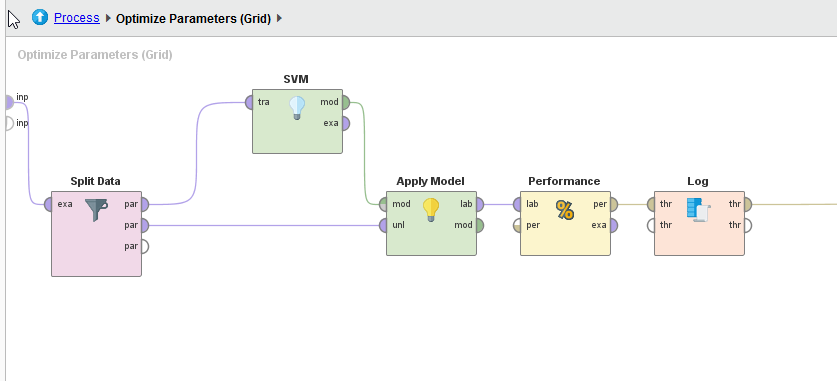Image resolution: width=837 pixels, height=381 pixels.
Task: Select the Log operator document icon
Action: click(698, 210)
